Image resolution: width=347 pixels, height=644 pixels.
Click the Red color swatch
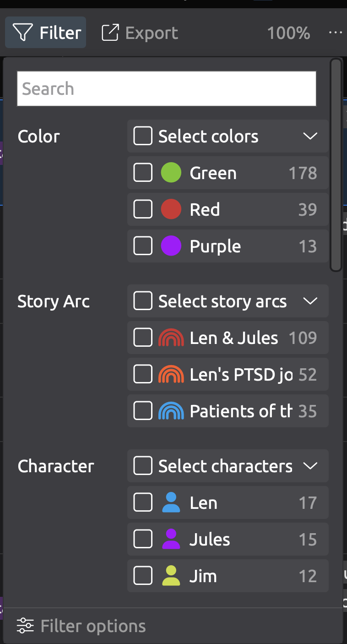point(171,210)
